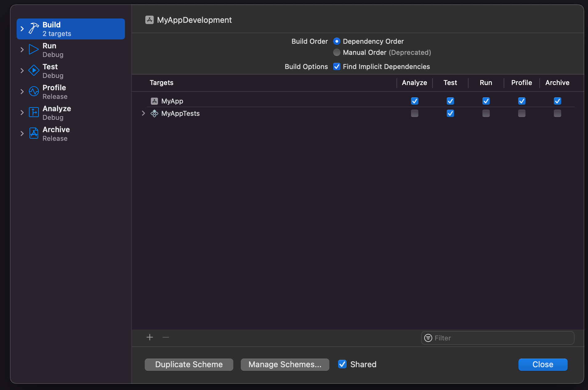Click the Run play triangle icon

(34, 50)
